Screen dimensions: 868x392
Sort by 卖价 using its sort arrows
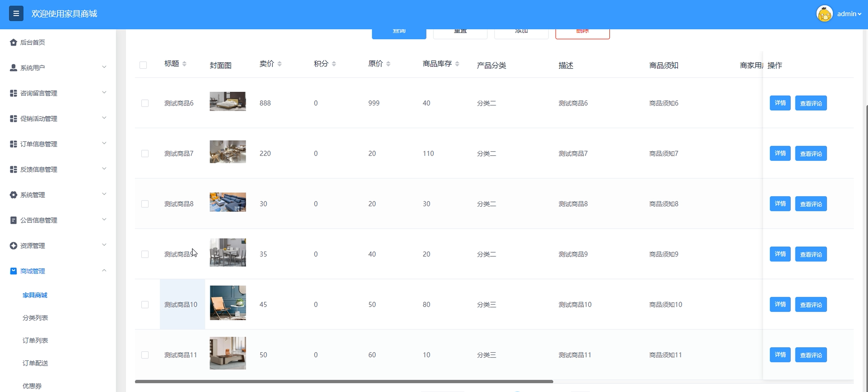[x=279, y=64]
